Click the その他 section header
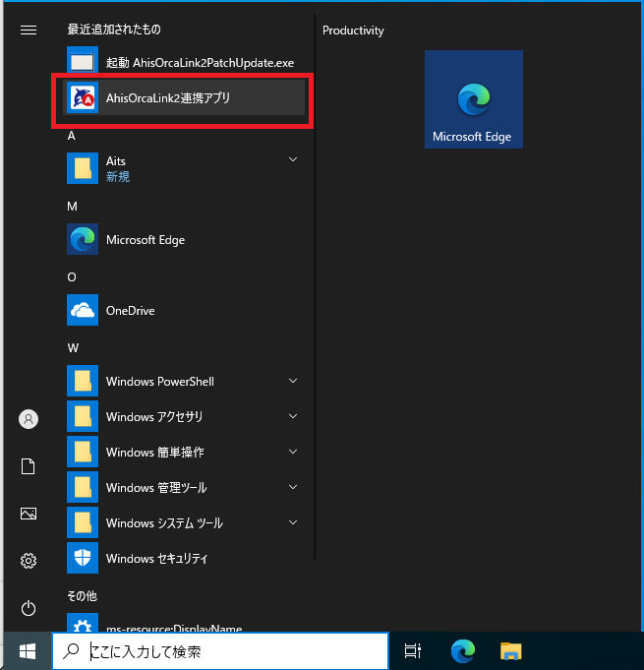Screen dimensions: 644x670 pos(82,596)
